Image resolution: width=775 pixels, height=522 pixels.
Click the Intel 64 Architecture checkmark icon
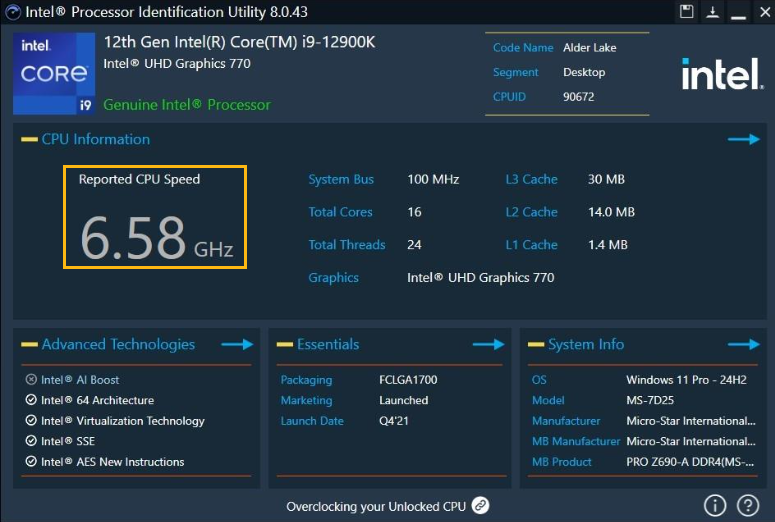[x=31, y=400]
